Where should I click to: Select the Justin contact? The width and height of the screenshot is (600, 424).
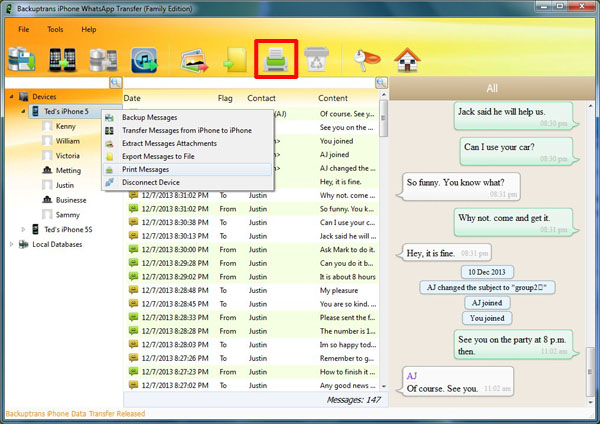click(65, 185)
